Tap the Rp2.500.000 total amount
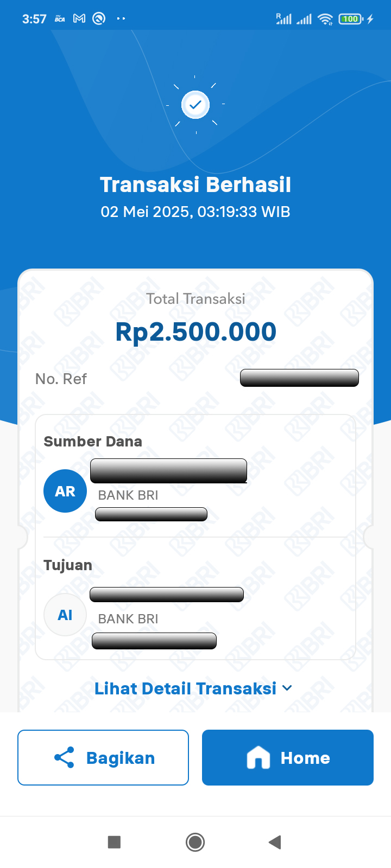This screenshot has height=868, width=391. [195, 331]
